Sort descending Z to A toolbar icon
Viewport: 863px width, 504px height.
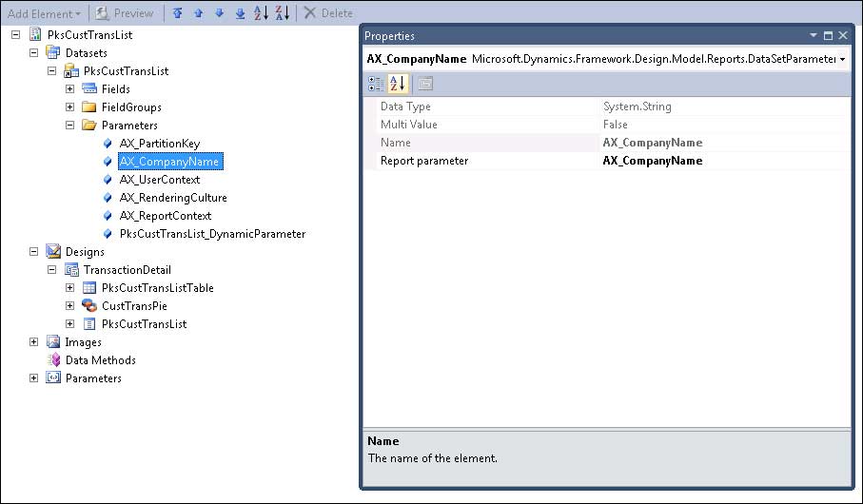pos(283,13)
